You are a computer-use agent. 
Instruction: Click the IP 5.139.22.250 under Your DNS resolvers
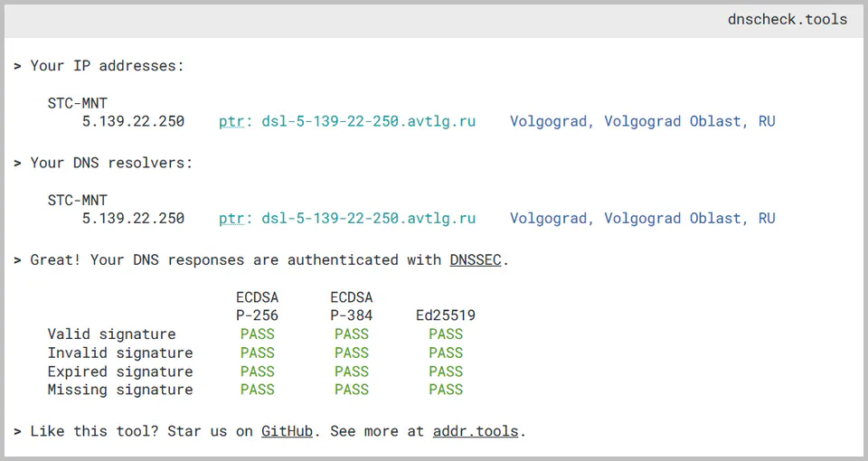coord(133,218)
